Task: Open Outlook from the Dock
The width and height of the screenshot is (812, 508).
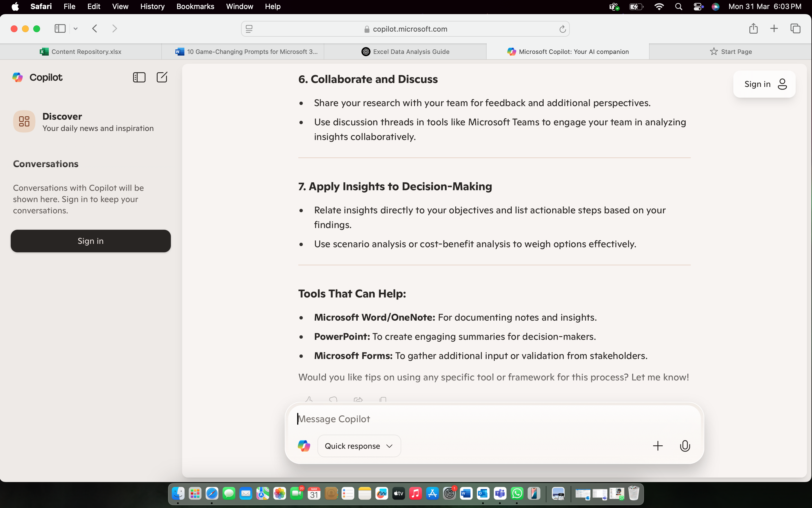Action: click(x=483, y=494)
